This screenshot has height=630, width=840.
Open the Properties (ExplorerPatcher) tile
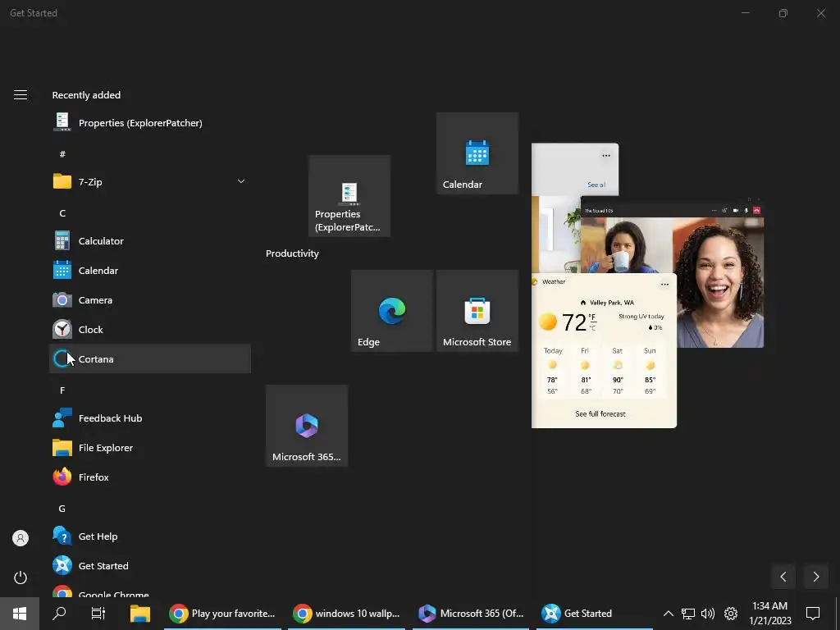(349, 196)
